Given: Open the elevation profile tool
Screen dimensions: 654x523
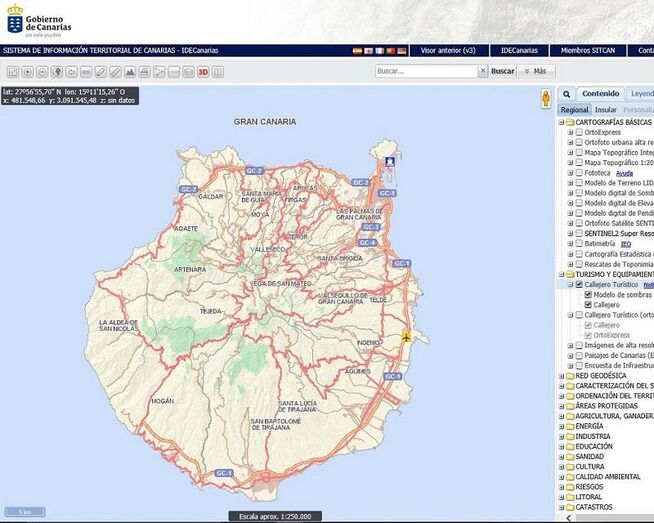Looking at the screenshot, I should [x=130, y=72].
